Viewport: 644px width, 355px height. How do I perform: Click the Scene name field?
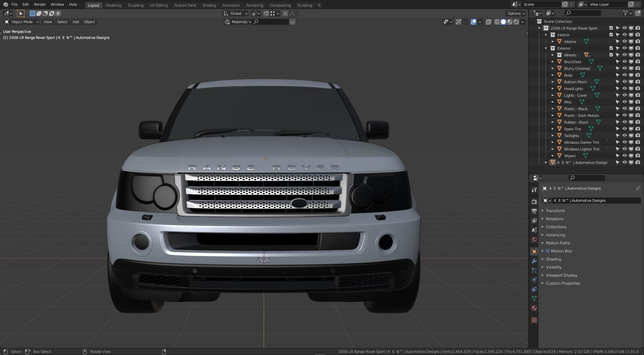(x=541, y=4)
